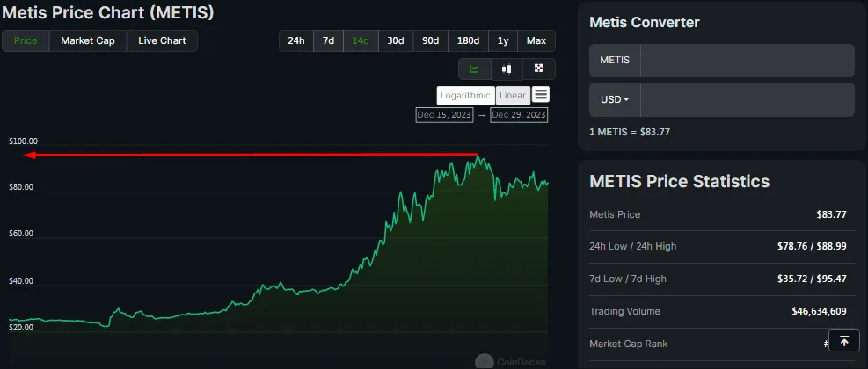This screenshot has height=369, width=868.
Task: Select the 14d time range
Action: 361,41
